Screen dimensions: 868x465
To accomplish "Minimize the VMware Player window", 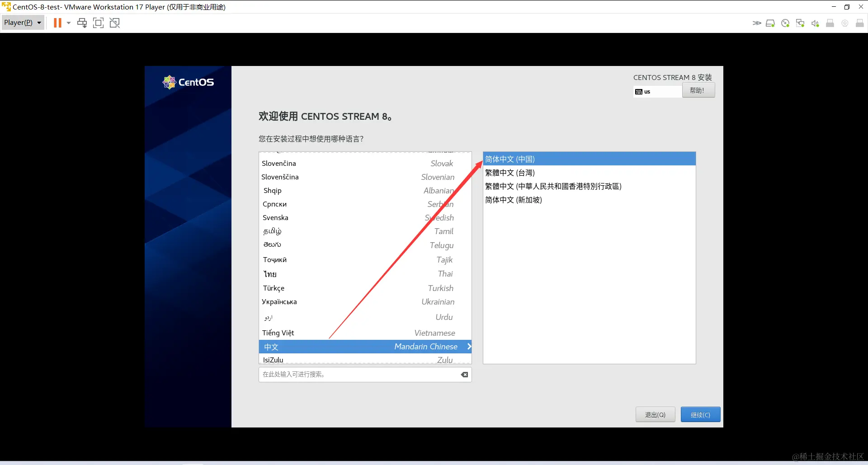I will click(834, 7).
